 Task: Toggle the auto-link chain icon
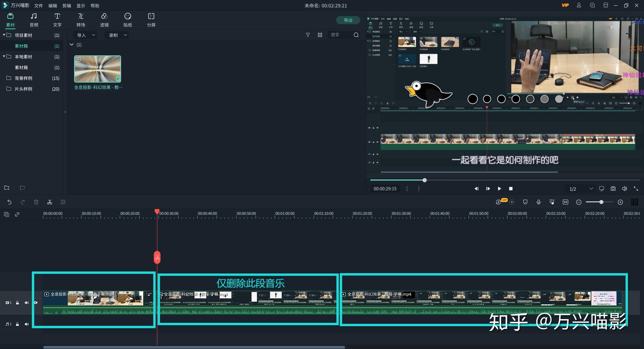[17, 214]
